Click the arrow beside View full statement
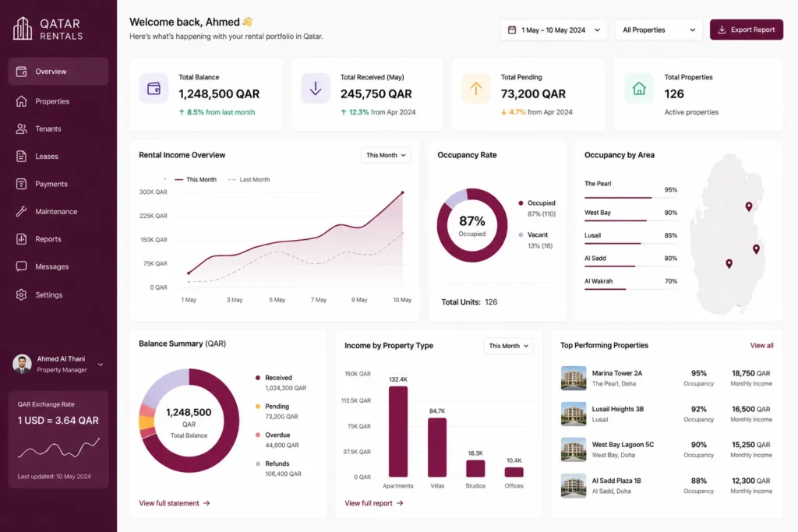 coord(207,503)
